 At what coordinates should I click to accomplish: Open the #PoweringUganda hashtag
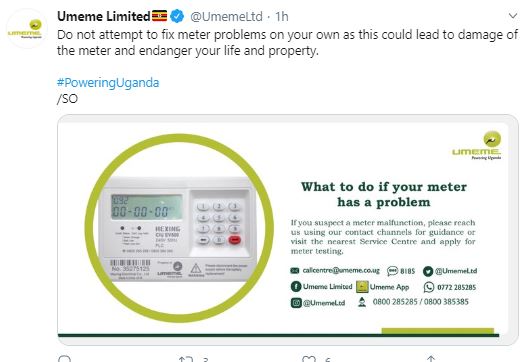[108, 82]
